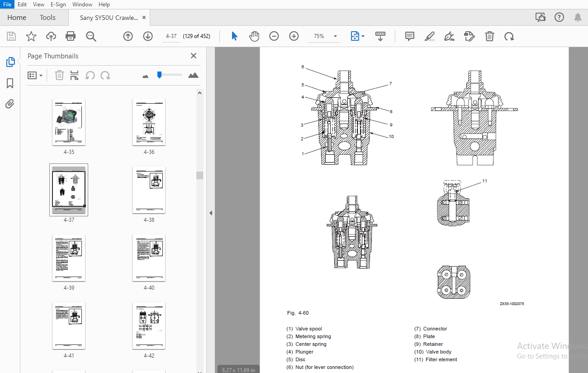The image size is (588, 373).
Task: Click the extract pages icon in panel
Action: click(75, 75)
